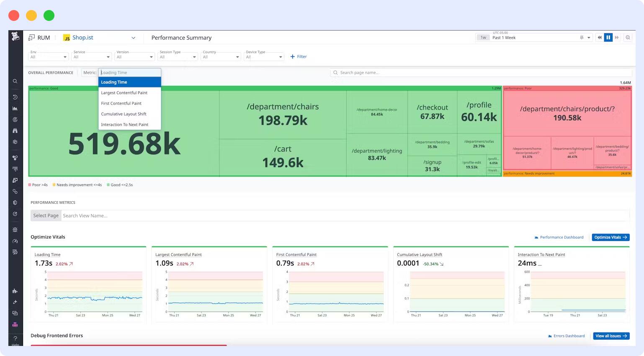644x356 pixels.
Task: Expand the Past 1 Week time range arrow
Action: tap(589, 38)
